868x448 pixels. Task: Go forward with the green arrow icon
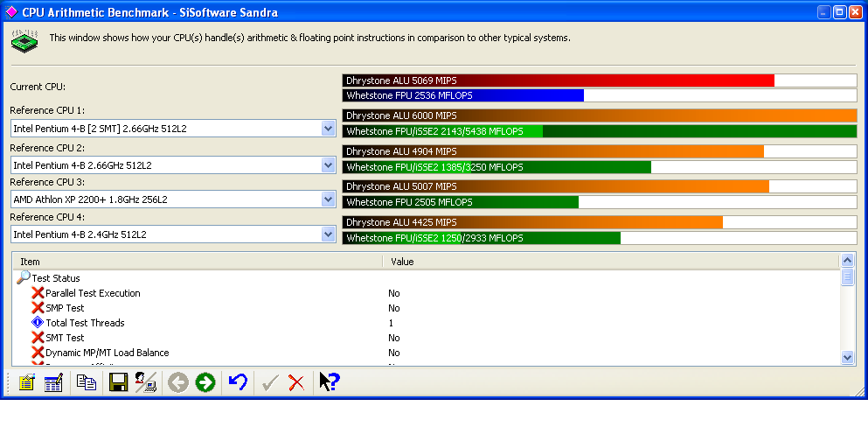205,382
